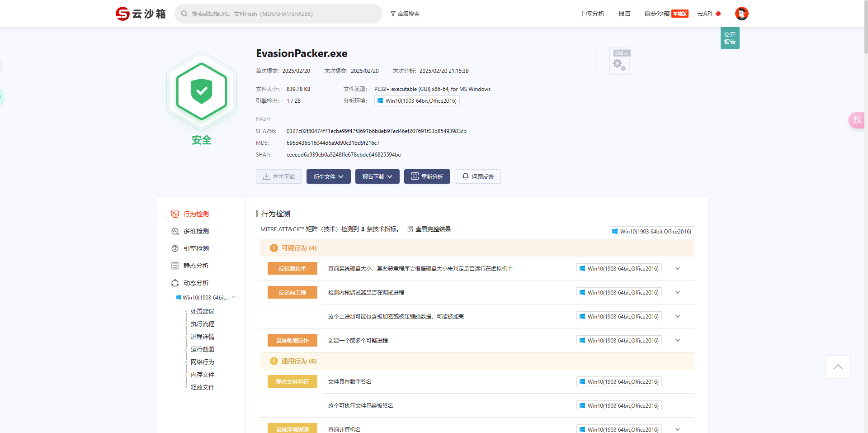Click the 本地版 orange badge

click(x=680, y=14)
